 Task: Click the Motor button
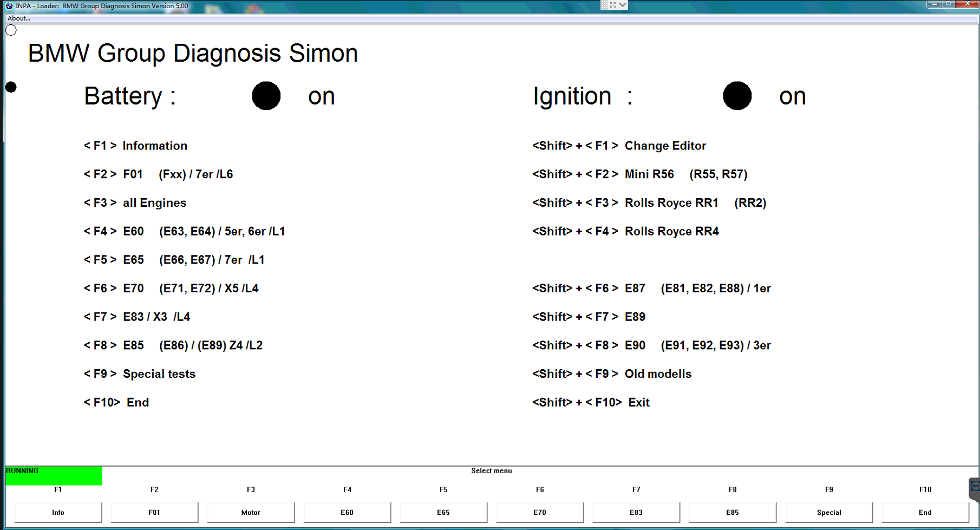251,512
